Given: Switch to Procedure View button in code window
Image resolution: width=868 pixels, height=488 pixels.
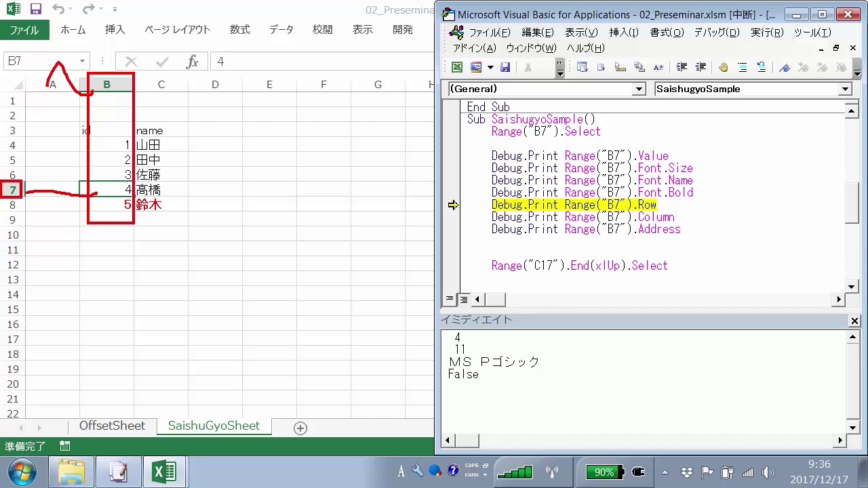Looking at the screenshot, I should point(450,299).
